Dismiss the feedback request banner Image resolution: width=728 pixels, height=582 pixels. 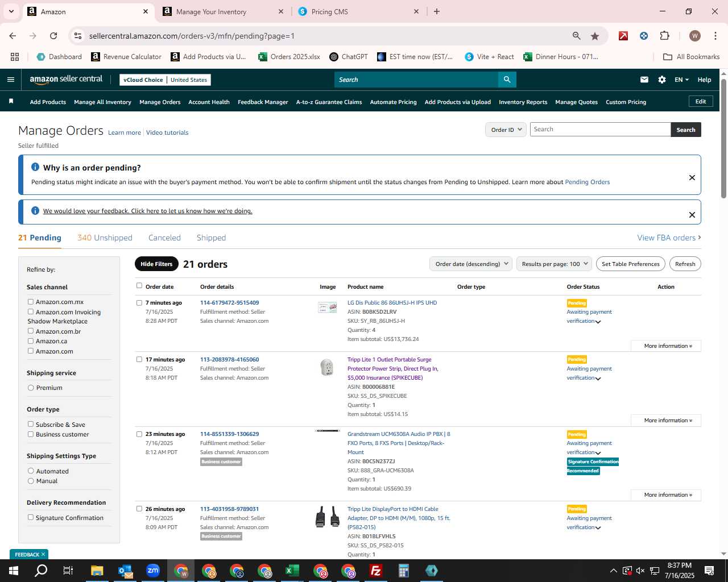[692, 215]
